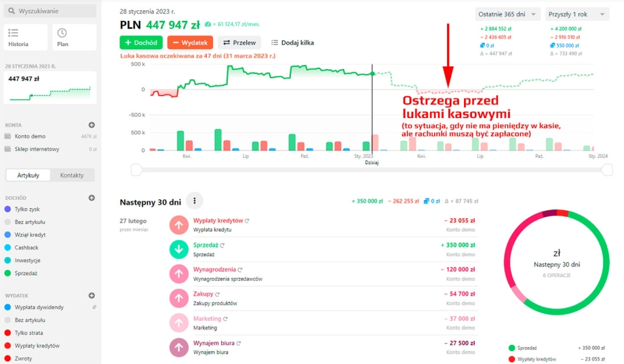The width and height of the screenshot is (624, 364).
Task: Click the Wyszukiwanie search field
Action: pyautogui.click(x=50, y=11)
